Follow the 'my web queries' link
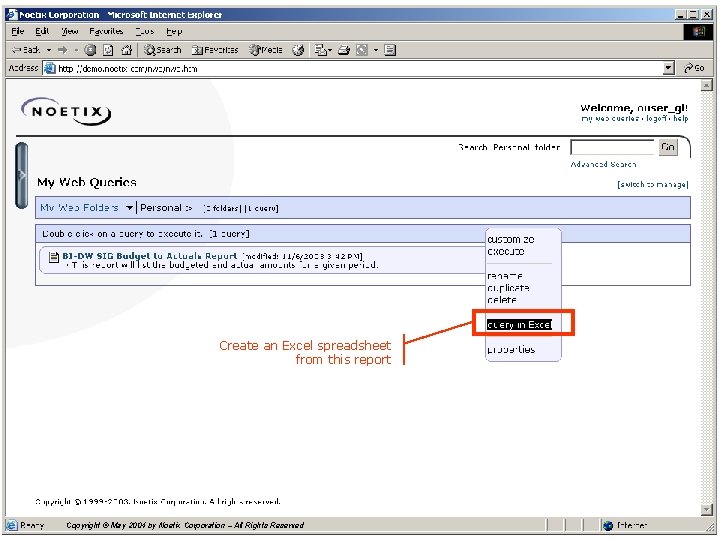 click(609, 118)
